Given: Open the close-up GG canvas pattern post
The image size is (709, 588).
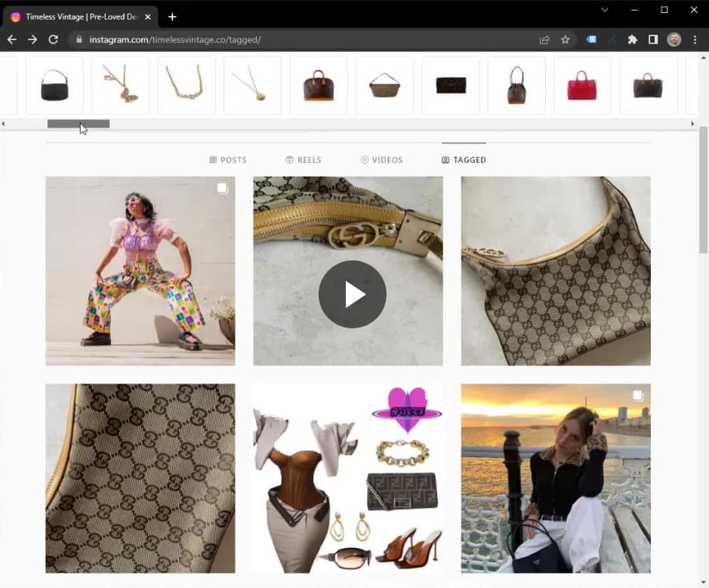Looking at the screenshot, I should pyautogui.click(x=140, y=479).
